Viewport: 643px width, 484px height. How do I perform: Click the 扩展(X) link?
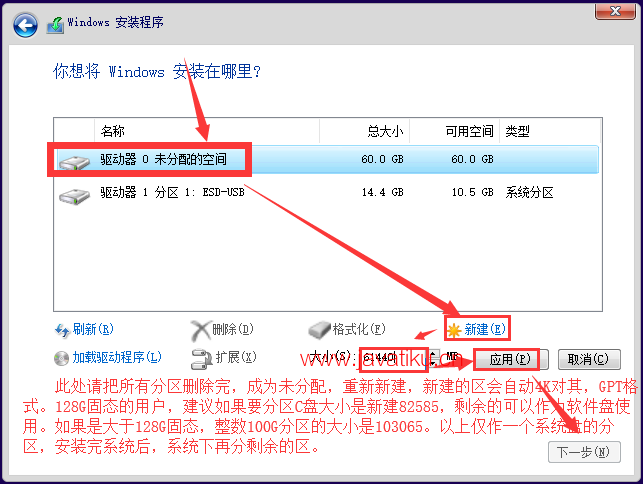coord(236,357)
